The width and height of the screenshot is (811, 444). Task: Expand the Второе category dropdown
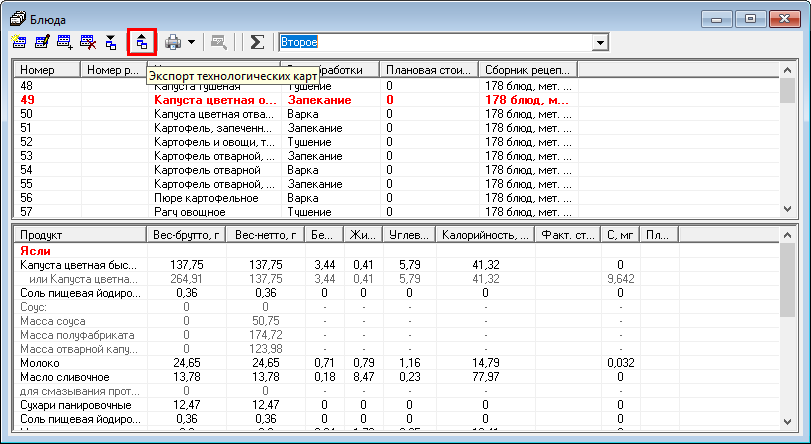tap(600, 43)
